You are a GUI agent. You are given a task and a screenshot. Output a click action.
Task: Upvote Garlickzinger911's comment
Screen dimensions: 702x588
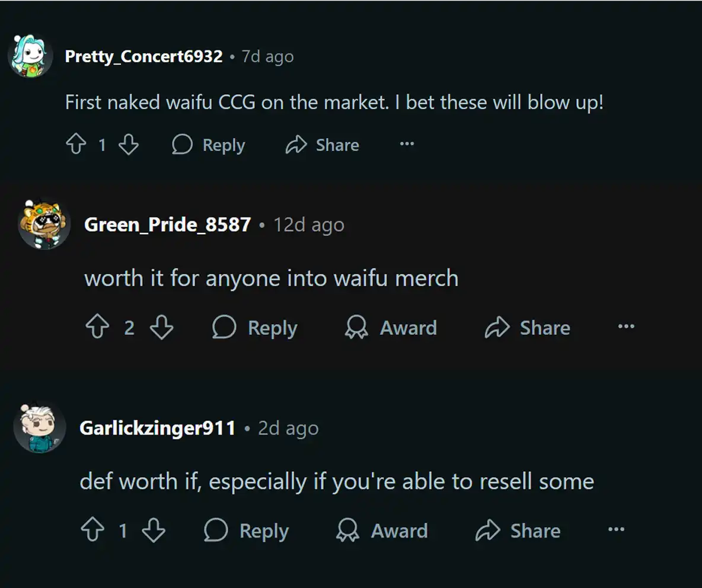click(x=92, y=531)
